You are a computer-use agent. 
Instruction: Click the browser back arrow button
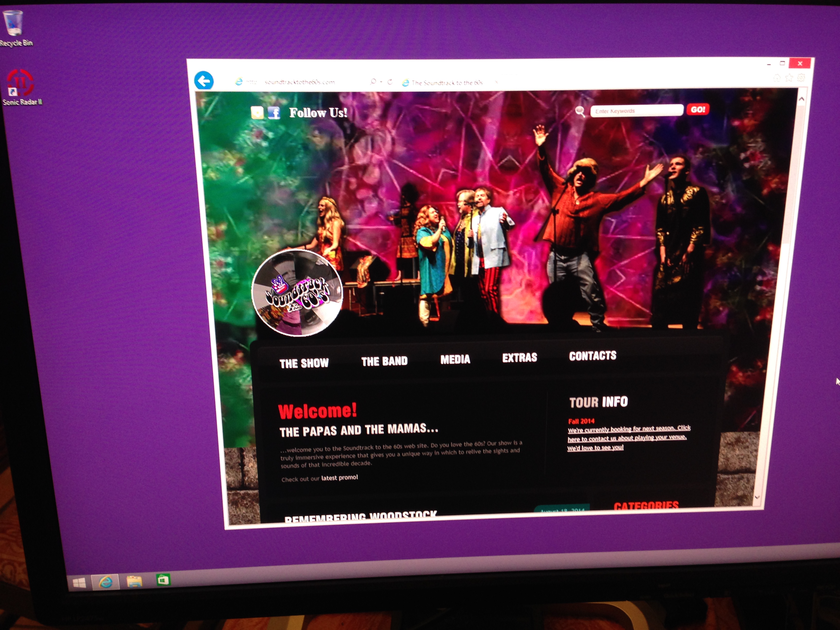(x=204, y=81)
